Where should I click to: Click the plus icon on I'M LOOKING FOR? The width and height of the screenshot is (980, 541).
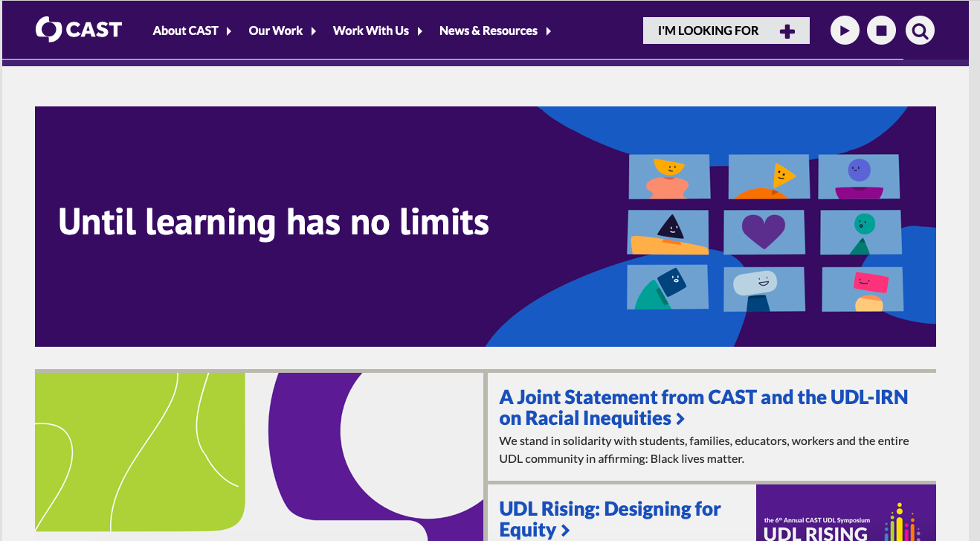coord(787,31)
